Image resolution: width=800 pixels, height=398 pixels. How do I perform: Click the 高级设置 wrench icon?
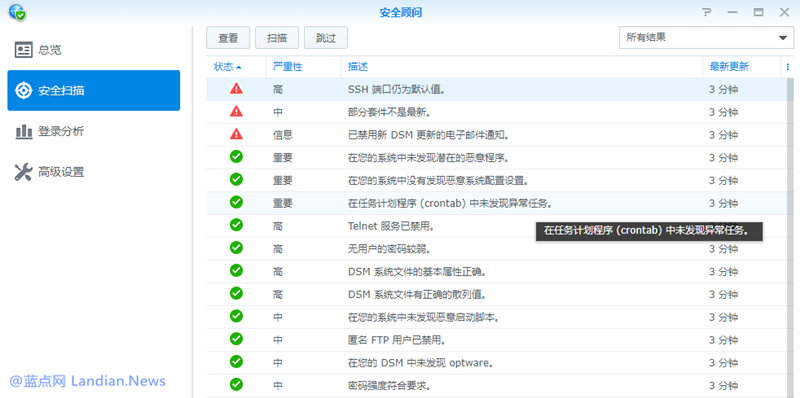coord(23,172)
